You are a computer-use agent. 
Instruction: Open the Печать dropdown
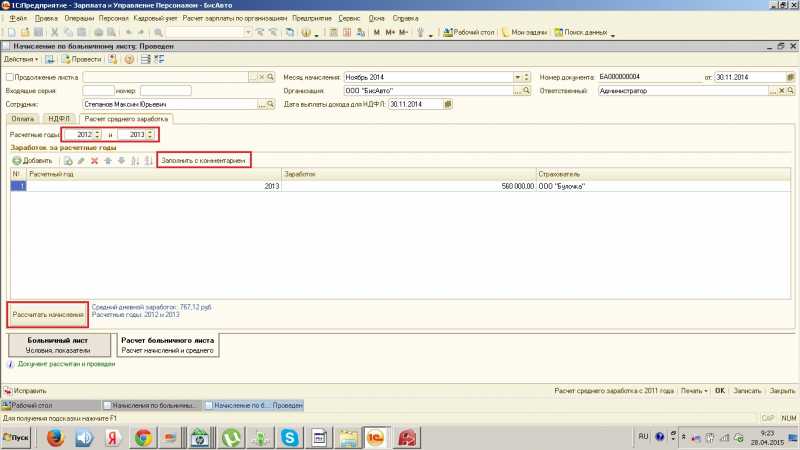694,391
